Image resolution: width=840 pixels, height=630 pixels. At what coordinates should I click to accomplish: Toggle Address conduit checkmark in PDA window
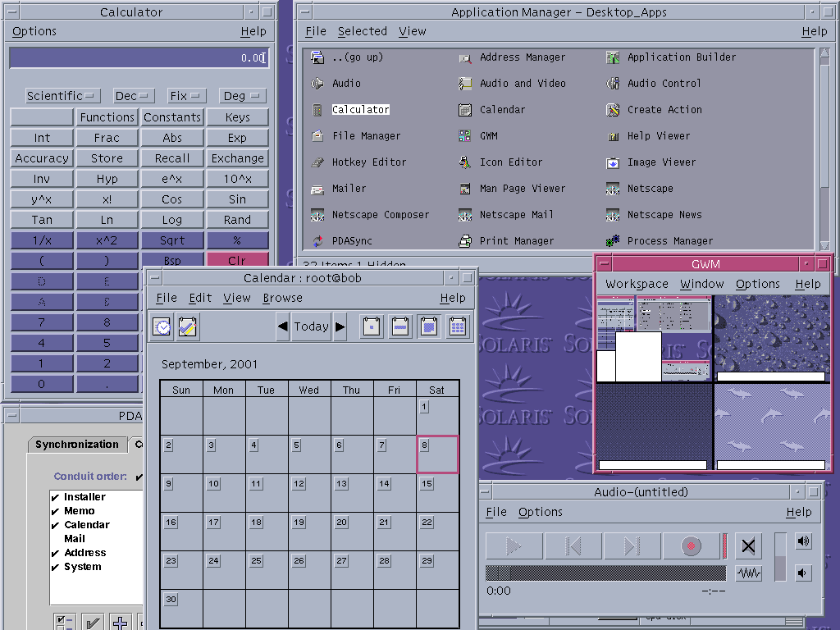[x=55, y=554]
